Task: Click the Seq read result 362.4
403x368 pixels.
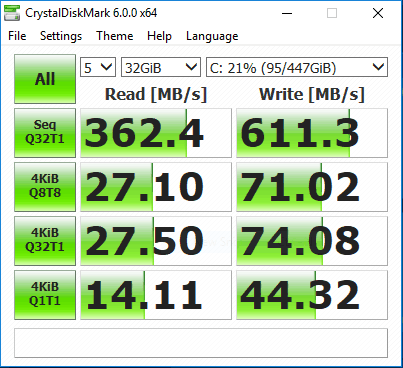Action: point(156,133)
